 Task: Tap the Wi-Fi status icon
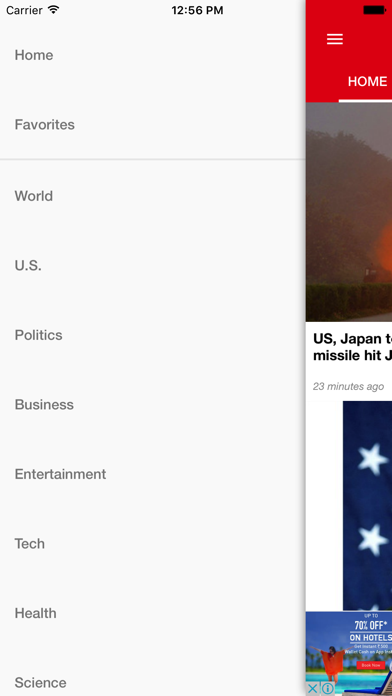point(54,10)
